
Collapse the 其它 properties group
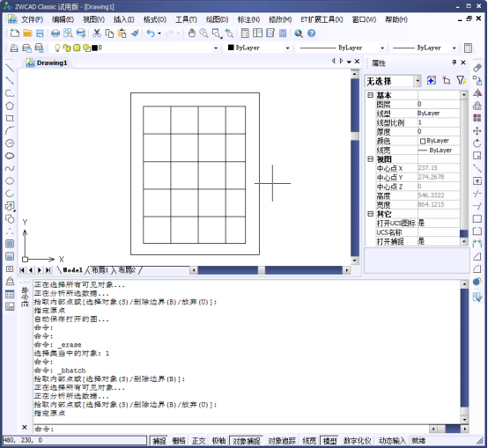tap(370, 214)
